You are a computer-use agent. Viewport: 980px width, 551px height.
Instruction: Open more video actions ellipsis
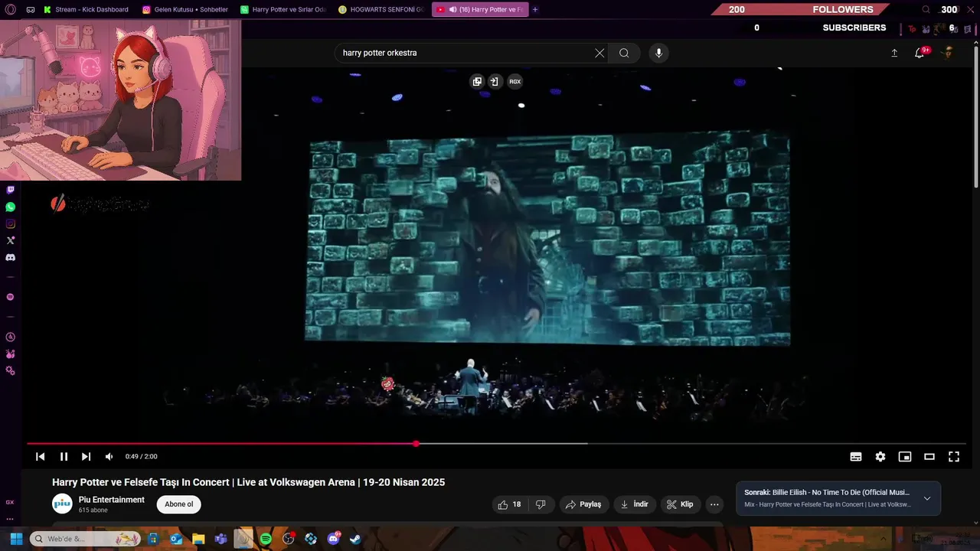click(x=714, y=504)
